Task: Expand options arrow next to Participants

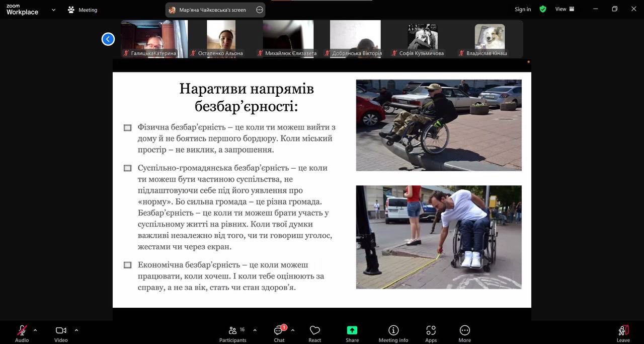Action: pos(255,330)
